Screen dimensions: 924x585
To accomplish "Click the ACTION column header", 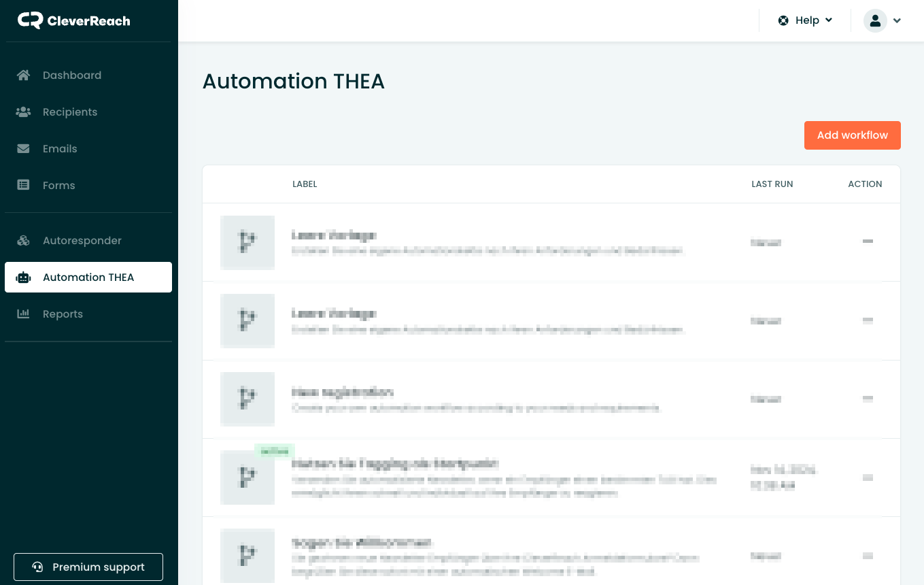I will [865, 184].
